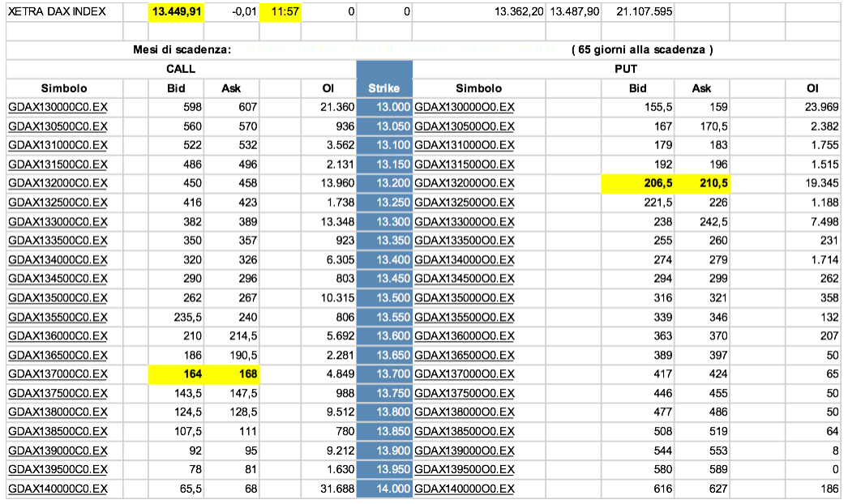This screenshot has width=848, height=504.
Task: Select the GDAX133500C0.EX call link
Action: [58, 241]
